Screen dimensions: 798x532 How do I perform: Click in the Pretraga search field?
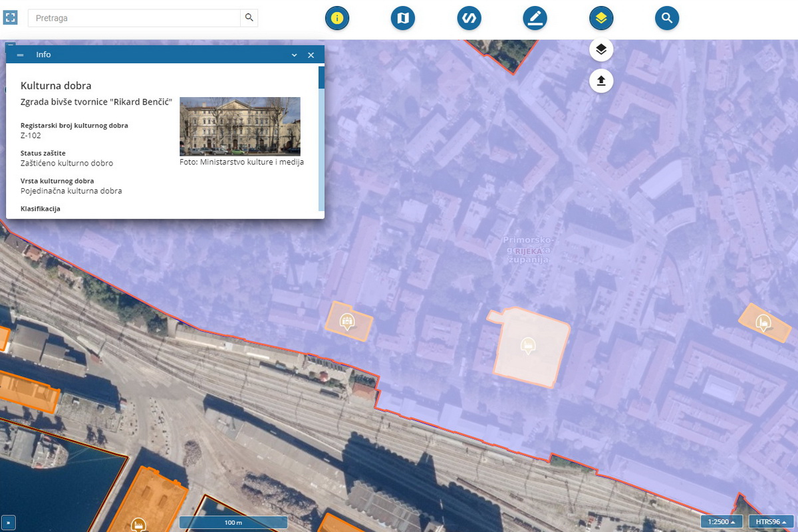(133, 18)
